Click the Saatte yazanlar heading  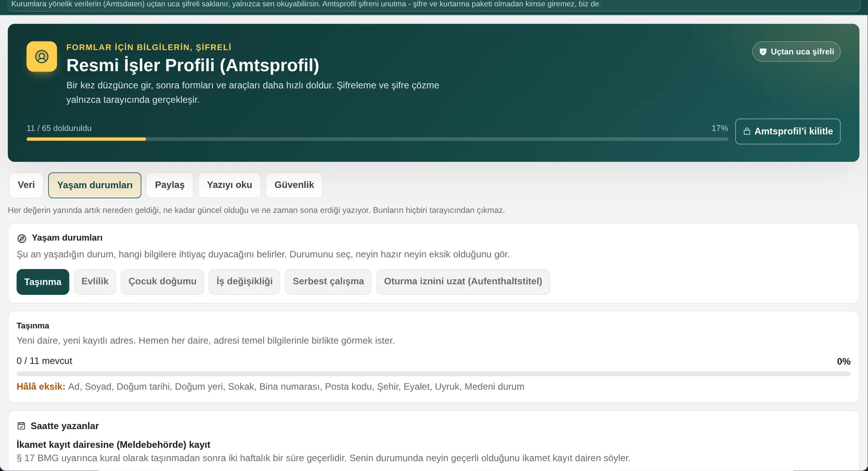click(65, 426)
